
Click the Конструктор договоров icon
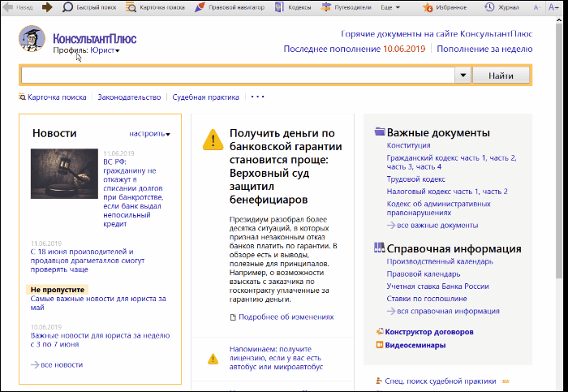380,331
